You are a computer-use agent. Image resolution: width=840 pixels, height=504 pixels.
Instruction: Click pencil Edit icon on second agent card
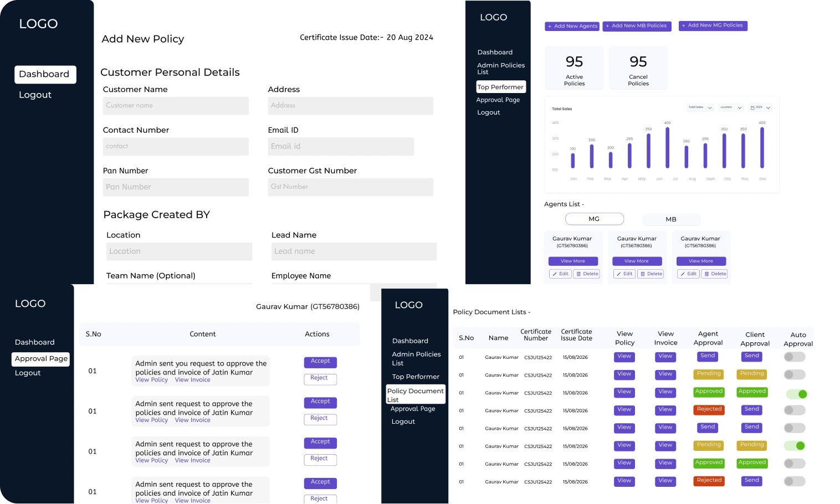pyautogui.click(x=619, y=274)
